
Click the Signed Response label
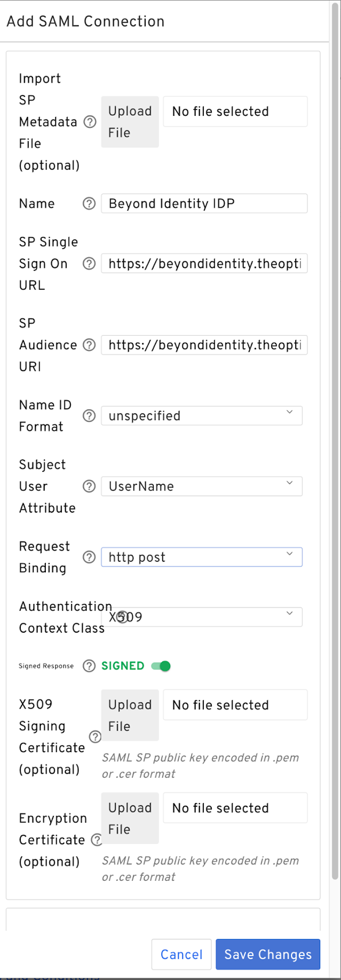46,666
